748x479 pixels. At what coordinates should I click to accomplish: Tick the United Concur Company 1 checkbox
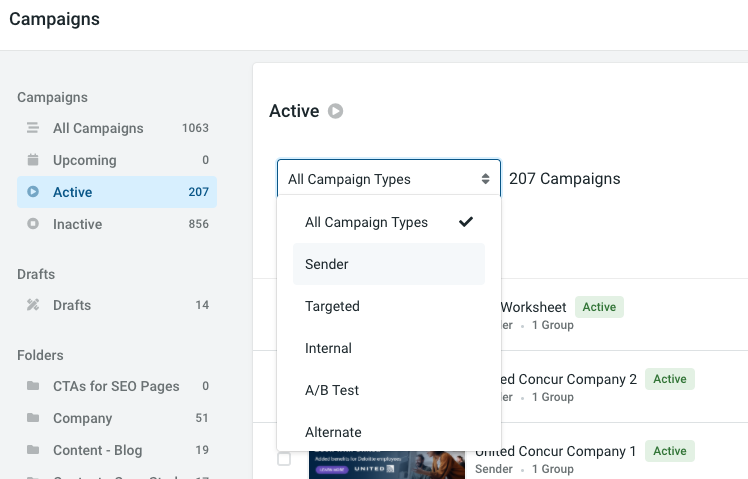284,459
